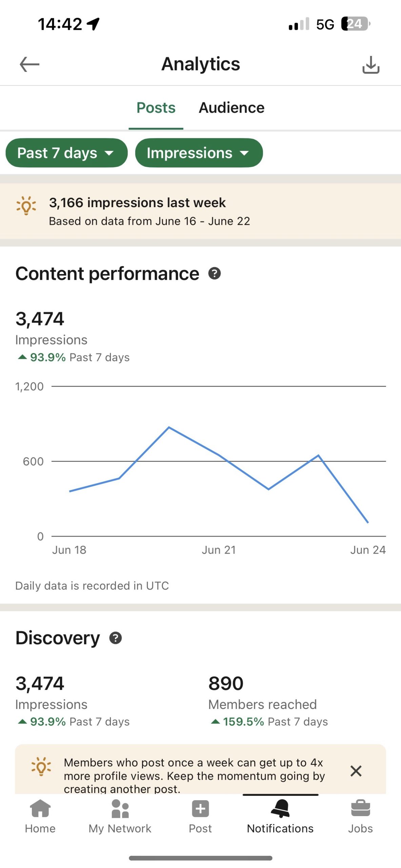Tap the chart peak data point

(x=169, y=428)
